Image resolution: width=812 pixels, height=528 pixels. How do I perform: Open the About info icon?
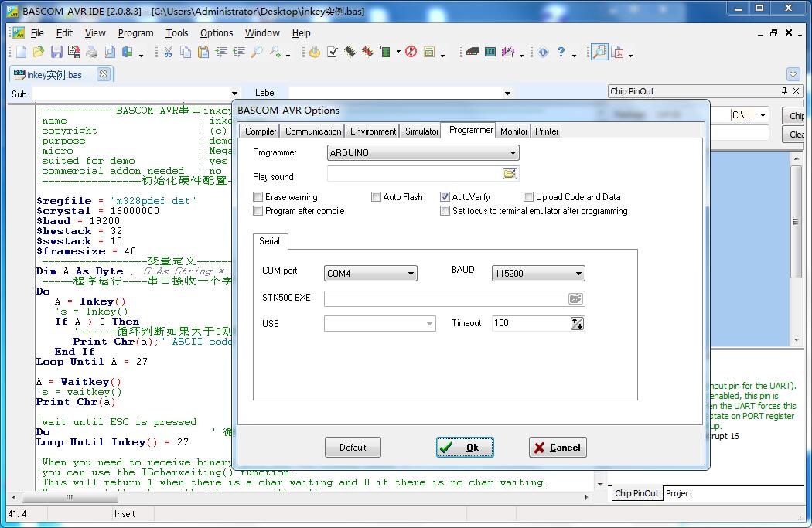[543, 52]
